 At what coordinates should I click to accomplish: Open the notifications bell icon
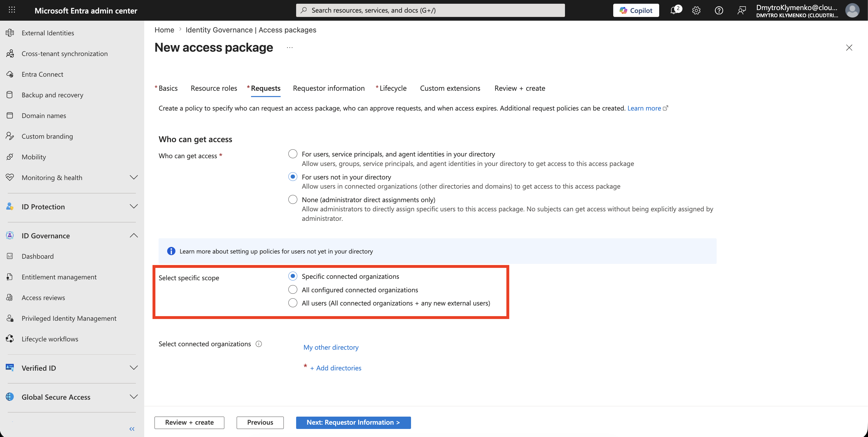(x=674, y=10)
